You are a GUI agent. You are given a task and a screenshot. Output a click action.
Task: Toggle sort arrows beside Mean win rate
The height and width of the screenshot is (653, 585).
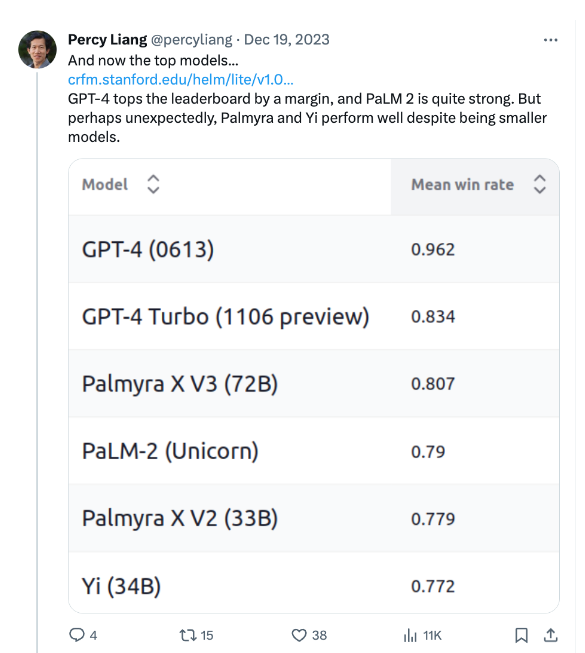pos(540,184)
